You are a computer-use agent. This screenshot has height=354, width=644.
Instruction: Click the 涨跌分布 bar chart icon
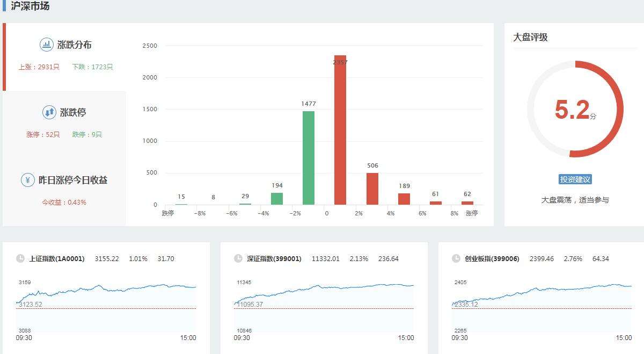(47, 45)
